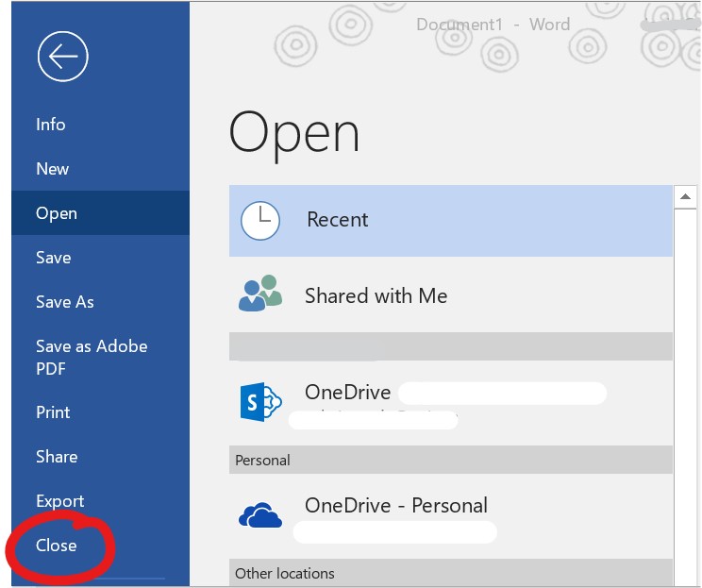
Task: Click the Recent clock icon
Action: (260, 220)
